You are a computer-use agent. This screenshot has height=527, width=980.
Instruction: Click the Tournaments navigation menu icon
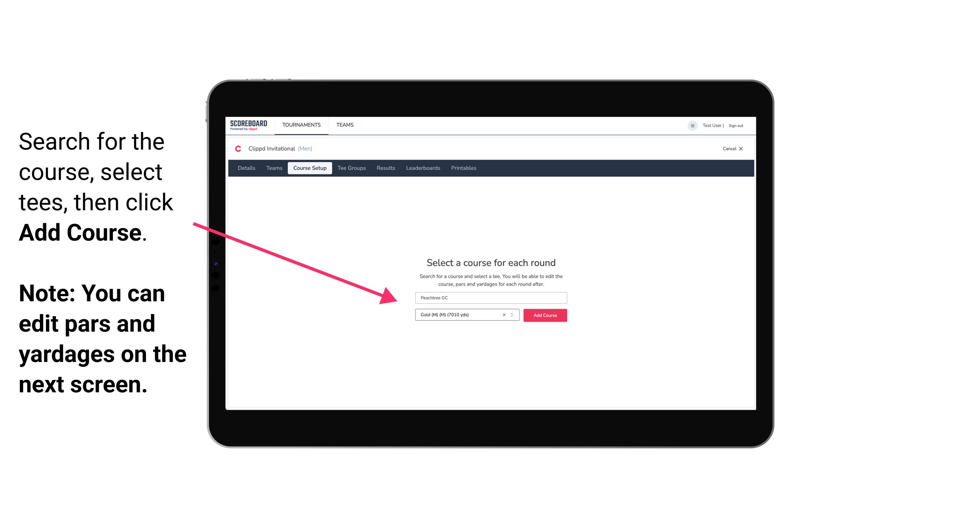301,124
